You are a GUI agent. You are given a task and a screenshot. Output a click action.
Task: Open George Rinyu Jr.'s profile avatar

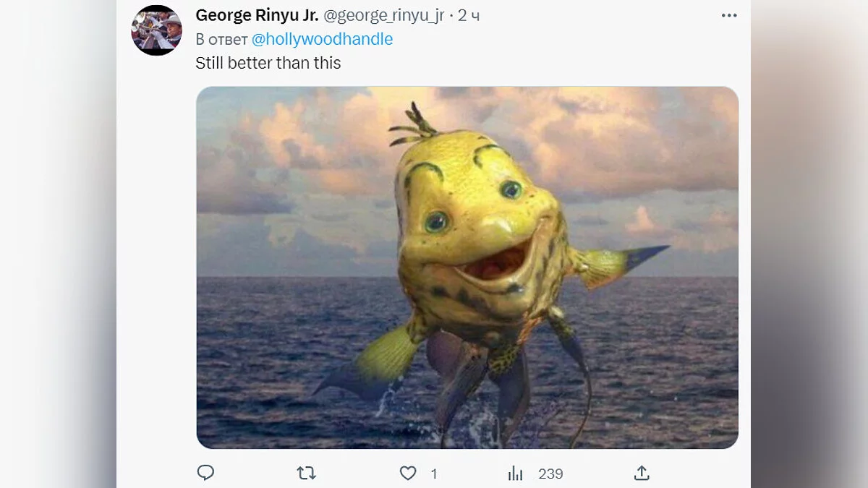tap(156, 30)
